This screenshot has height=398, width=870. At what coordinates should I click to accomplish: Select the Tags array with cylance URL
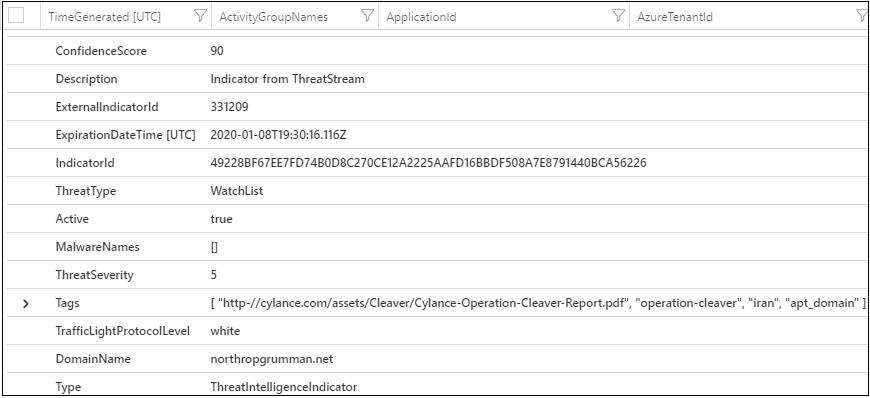[x=538, y=304]
